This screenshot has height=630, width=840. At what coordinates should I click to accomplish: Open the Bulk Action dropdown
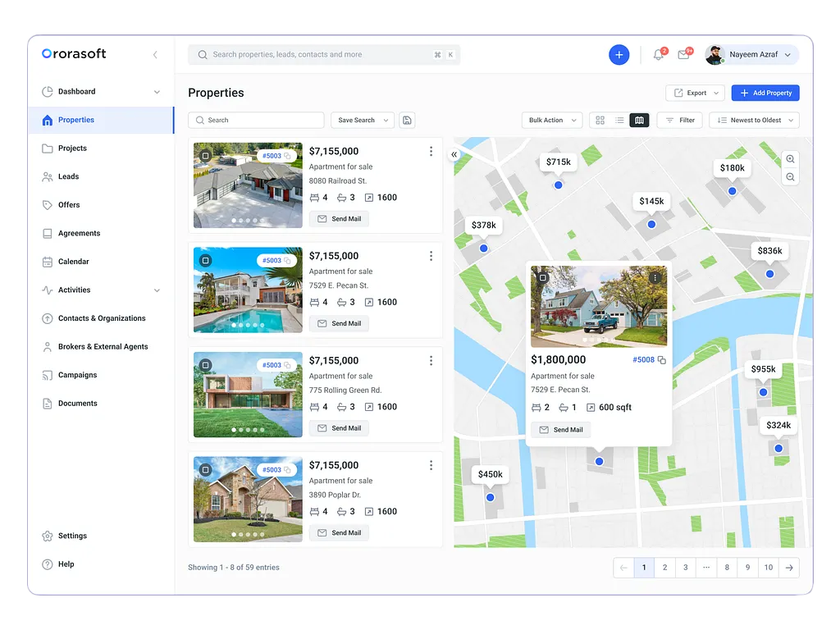click(551, 120)
